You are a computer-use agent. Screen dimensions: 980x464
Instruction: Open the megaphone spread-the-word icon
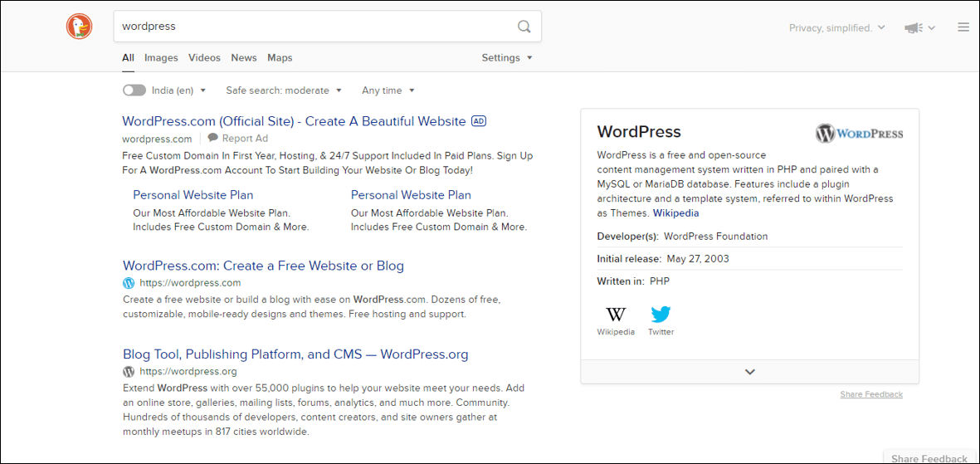pos(914,27)
